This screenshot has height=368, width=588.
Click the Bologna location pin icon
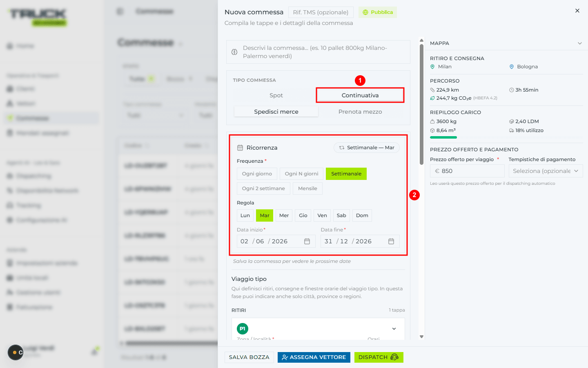[512, 67]
